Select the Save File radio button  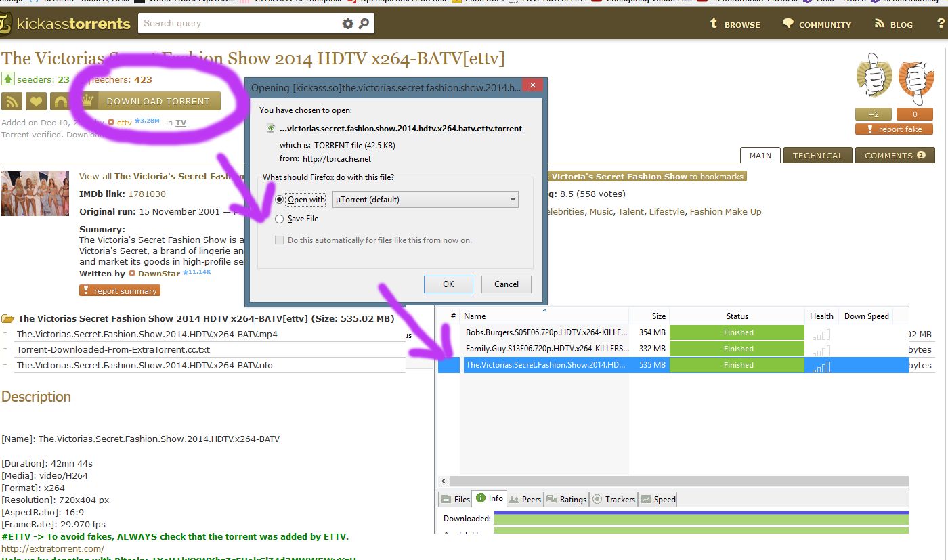280,219
